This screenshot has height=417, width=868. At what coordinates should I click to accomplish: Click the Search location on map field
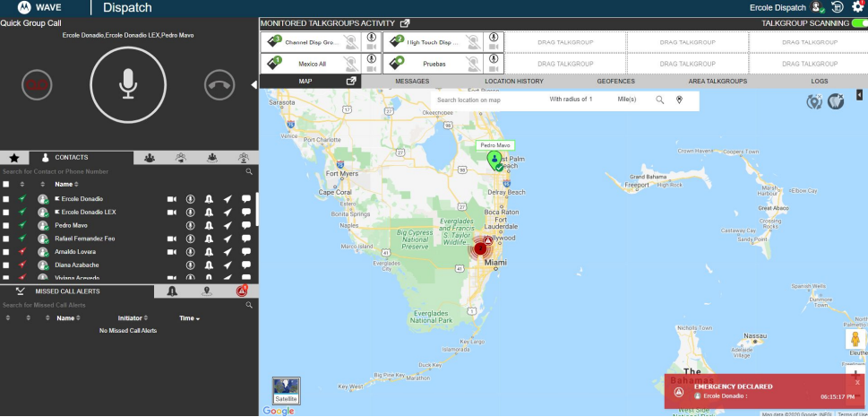point(487,100)
